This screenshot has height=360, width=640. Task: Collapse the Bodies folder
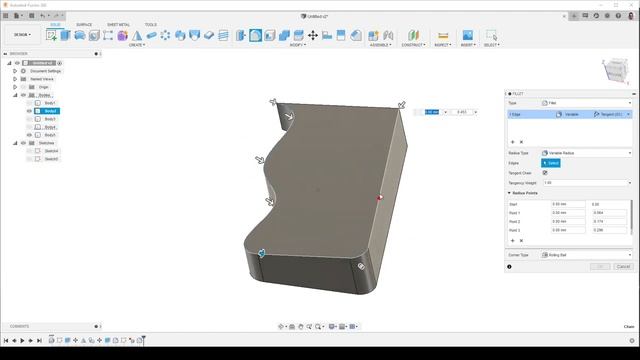(15, 95)
